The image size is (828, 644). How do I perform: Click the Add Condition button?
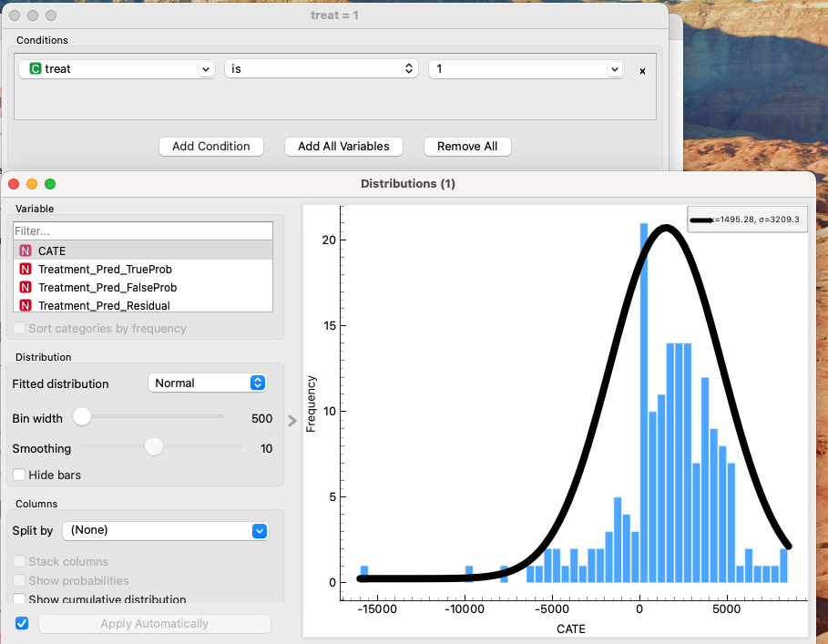point(211,147)
